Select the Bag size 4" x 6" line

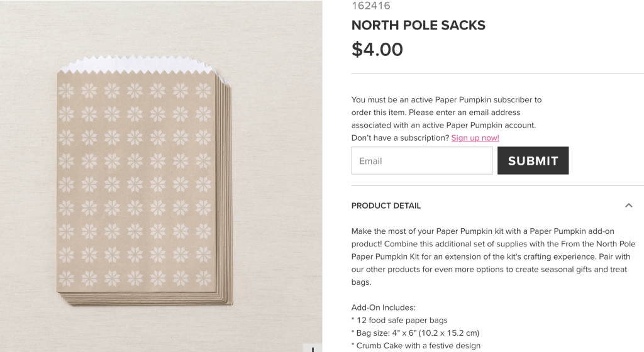click(415, 333)
